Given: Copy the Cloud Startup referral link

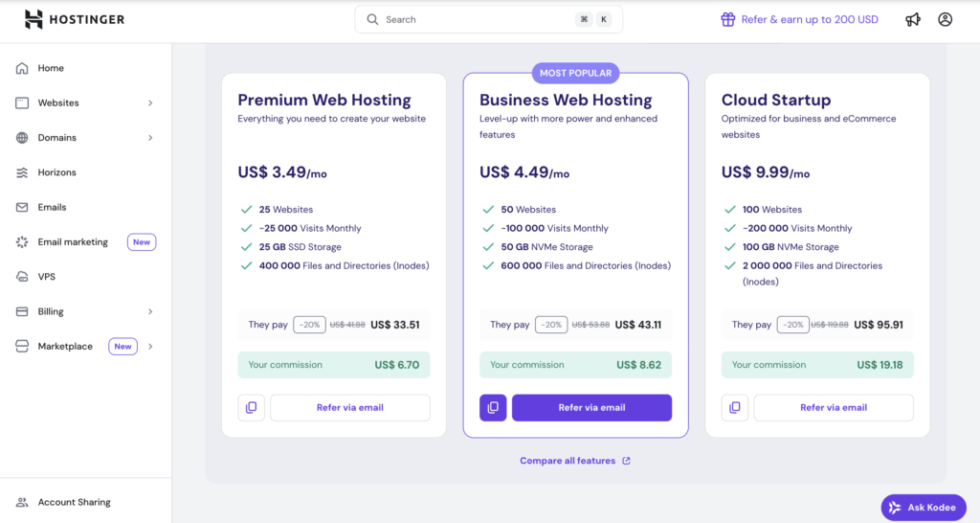Looking at the screenshot, I should (x=734, y=407).
